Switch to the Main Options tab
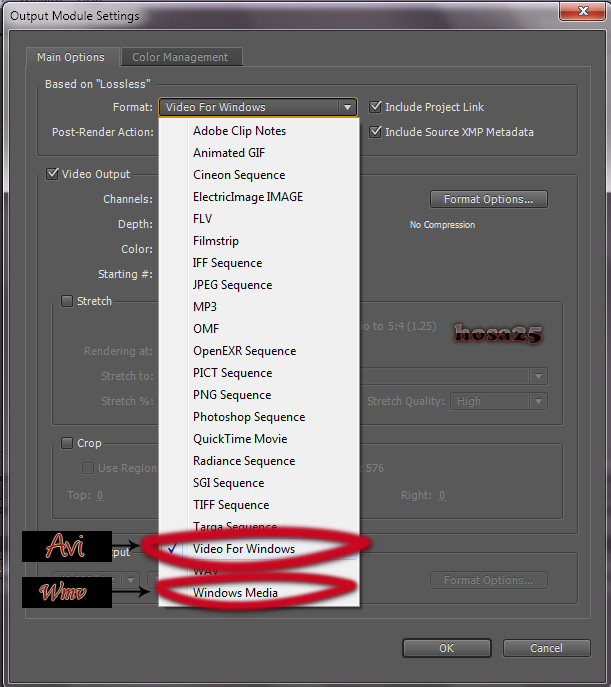The width and height of the screenshot is (611, 687). click(x=71, y=57)
